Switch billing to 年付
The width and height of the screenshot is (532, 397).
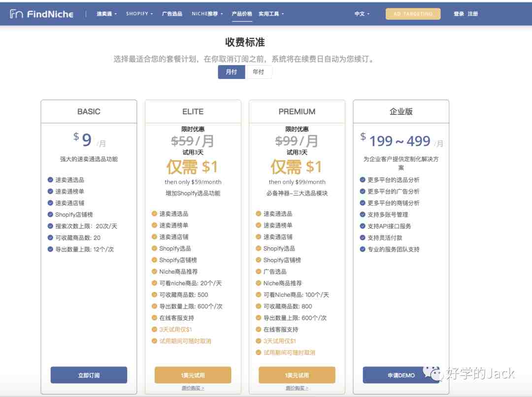click(x=258, y=72)
